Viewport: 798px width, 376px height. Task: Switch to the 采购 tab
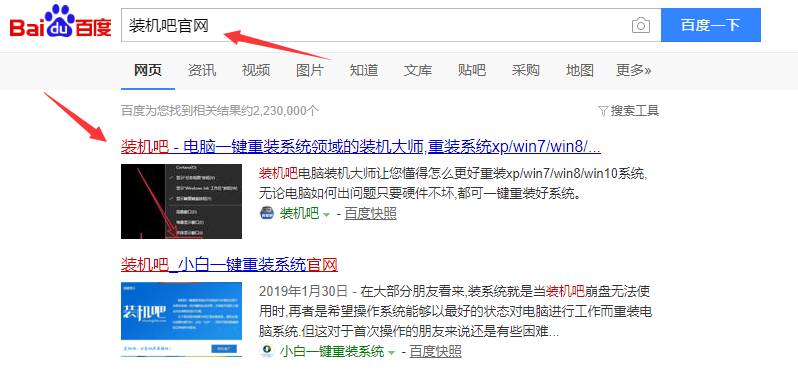[526, 70]
